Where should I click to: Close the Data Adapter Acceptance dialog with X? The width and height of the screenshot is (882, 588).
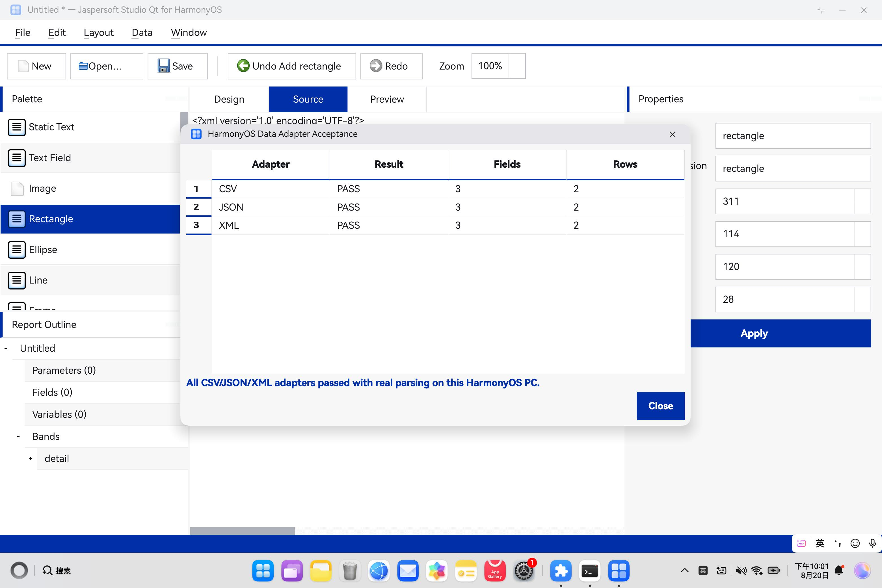(x=672, y=134)
